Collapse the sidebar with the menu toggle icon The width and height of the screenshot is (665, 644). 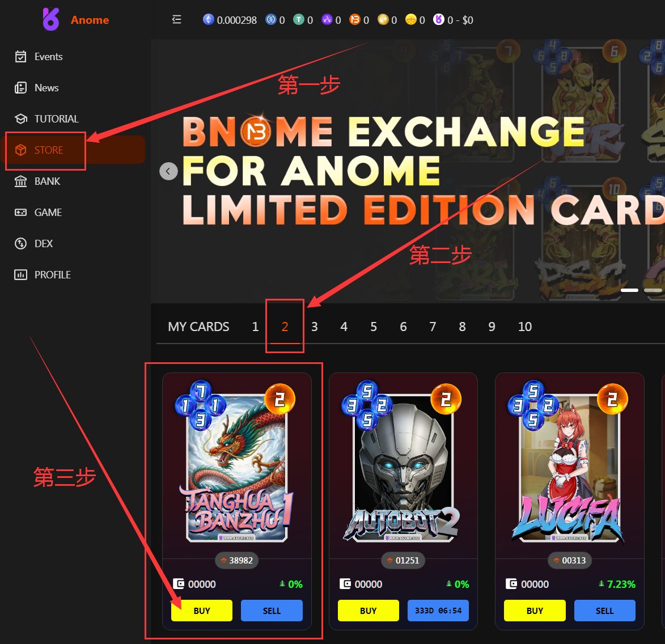coord(176,19)
